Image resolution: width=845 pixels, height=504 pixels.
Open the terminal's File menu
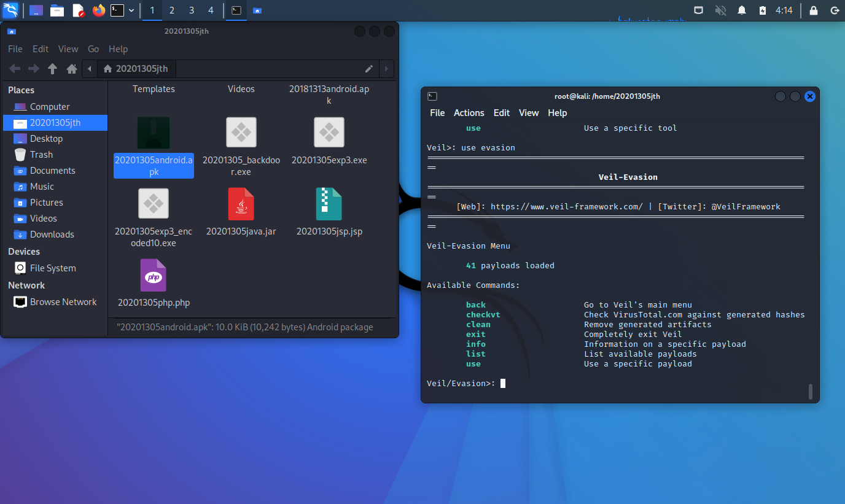(437, 113)
